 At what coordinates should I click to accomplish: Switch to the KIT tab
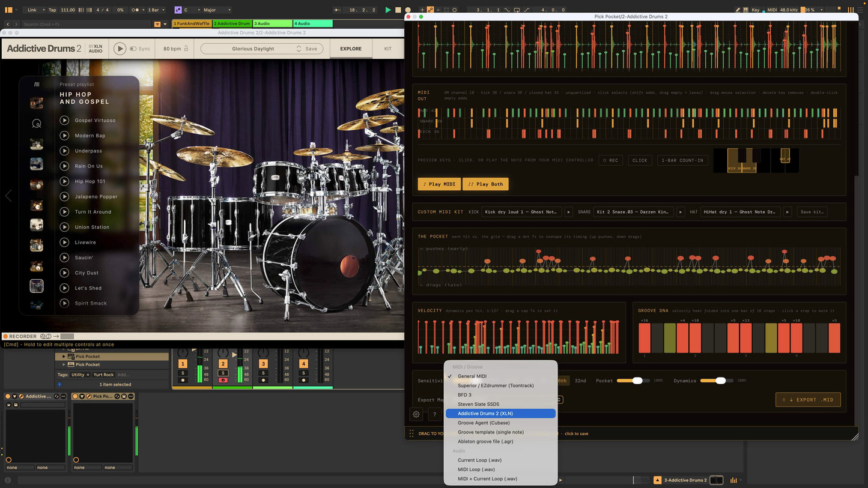click(x=388, y=49)
